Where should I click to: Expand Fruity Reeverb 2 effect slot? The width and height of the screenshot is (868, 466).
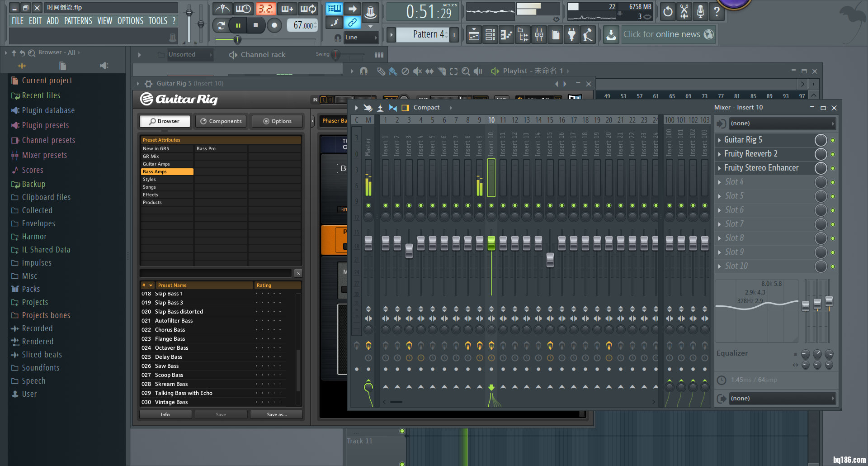(719, 154)
